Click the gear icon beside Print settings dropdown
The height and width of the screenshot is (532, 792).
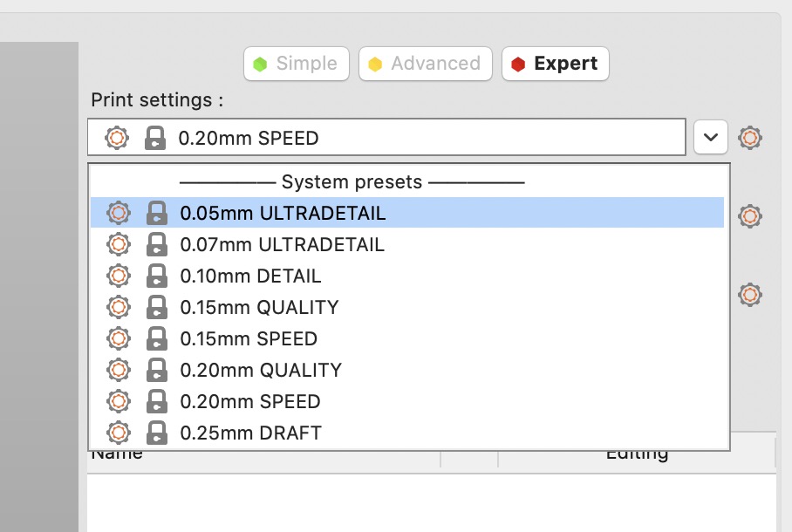coord(750,138)
